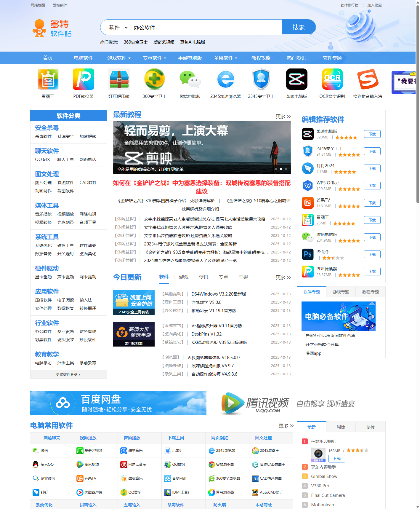
Task: Click 更多 next to 最新教程
Action: pyautogui.click(x=283, y=117)
